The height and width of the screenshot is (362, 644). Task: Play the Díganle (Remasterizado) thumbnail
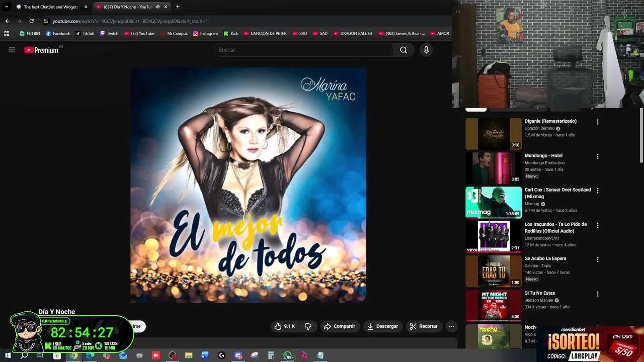494,134
